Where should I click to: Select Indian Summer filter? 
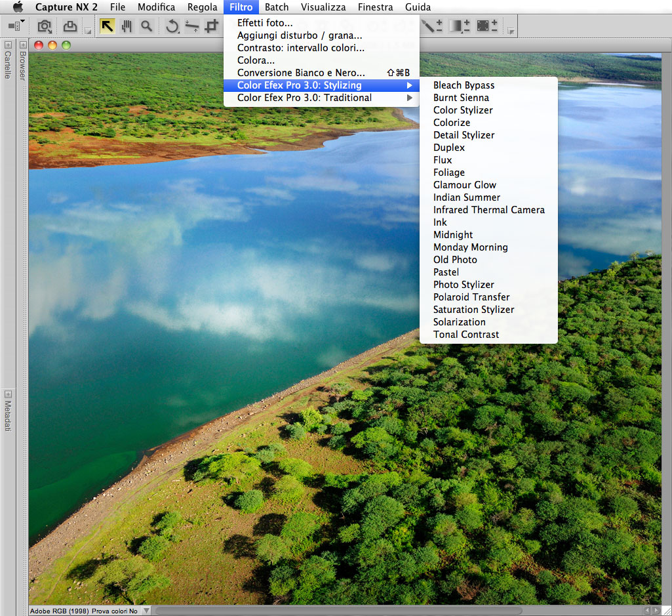(x=488, y=197)
